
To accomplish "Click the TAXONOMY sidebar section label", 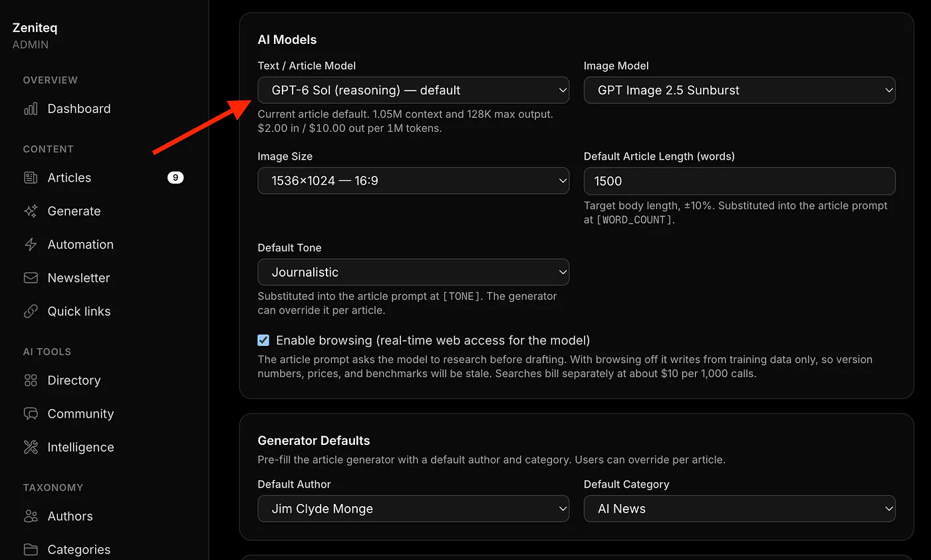I will [53, 488].
